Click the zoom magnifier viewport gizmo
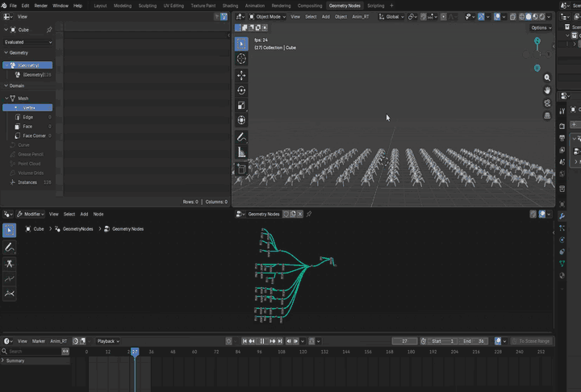Image resolution: width=581 pixels, height=392 pixels. (547, 77)
